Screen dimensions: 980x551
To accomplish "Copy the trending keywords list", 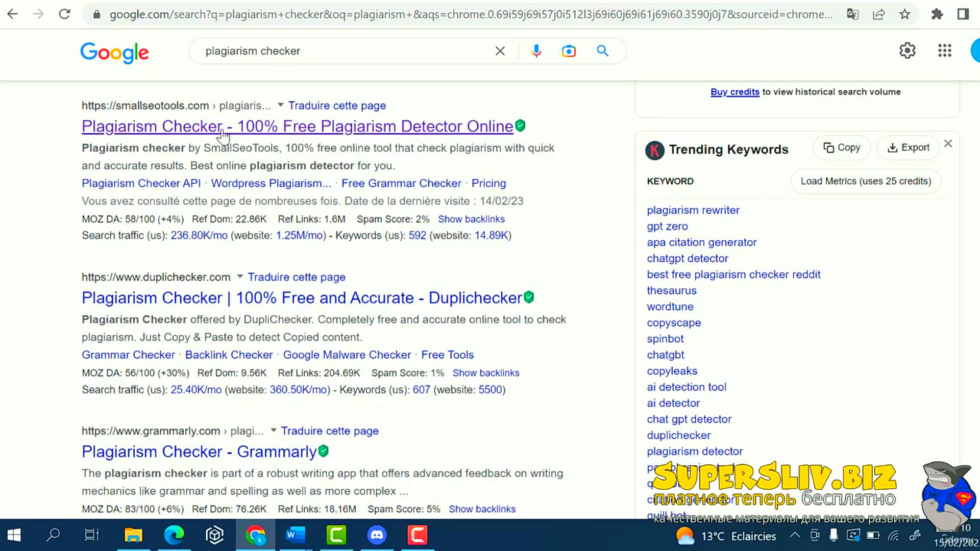I will [x=842, y=147].
